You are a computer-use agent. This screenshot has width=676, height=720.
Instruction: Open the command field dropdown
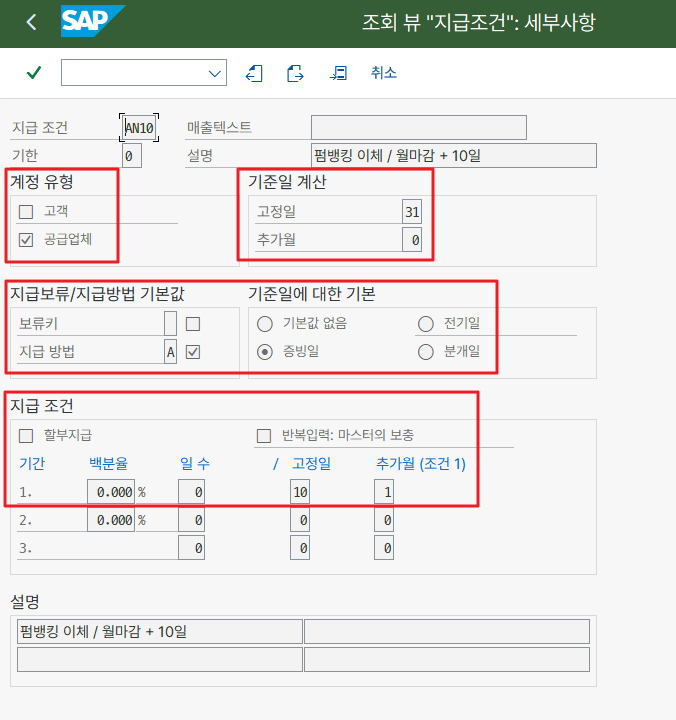[214, 73]
